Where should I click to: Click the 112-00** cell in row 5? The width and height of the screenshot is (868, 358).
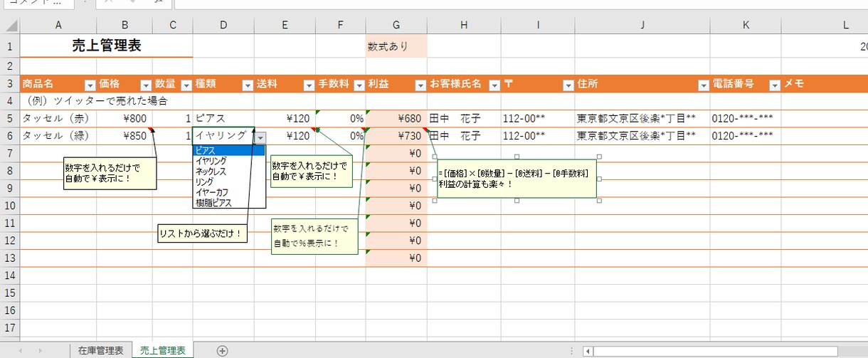[x=538, y=118]
